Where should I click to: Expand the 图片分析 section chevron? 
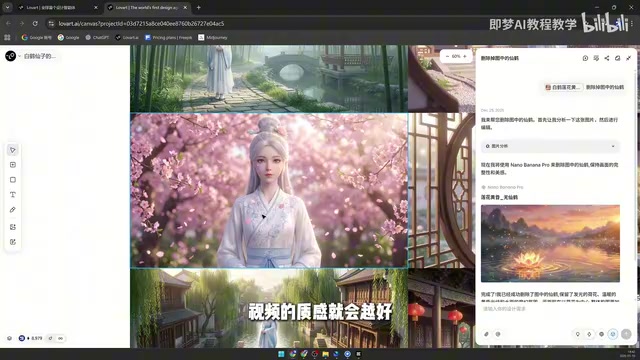613,146
